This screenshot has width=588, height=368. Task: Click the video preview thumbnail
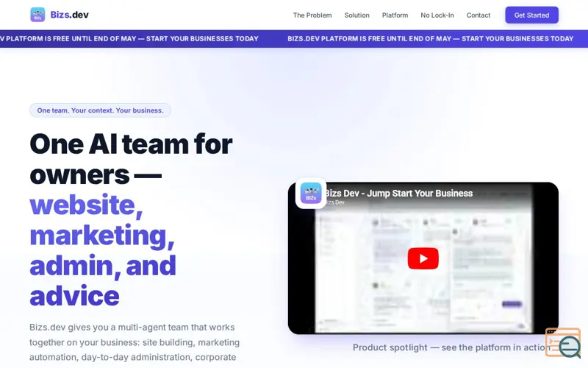pos(423,258)
